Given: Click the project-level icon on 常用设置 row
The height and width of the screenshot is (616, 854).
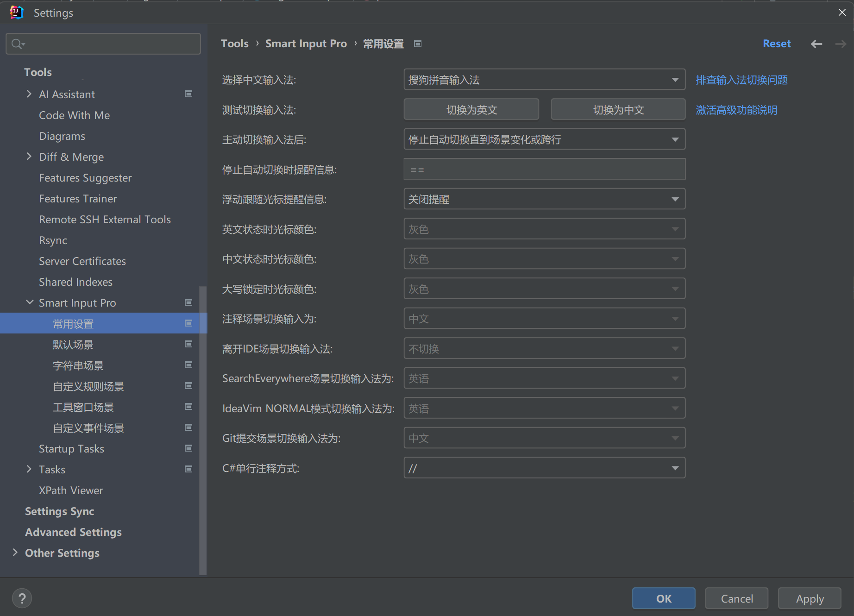Looking at the screenshot, I should [188, 323].
